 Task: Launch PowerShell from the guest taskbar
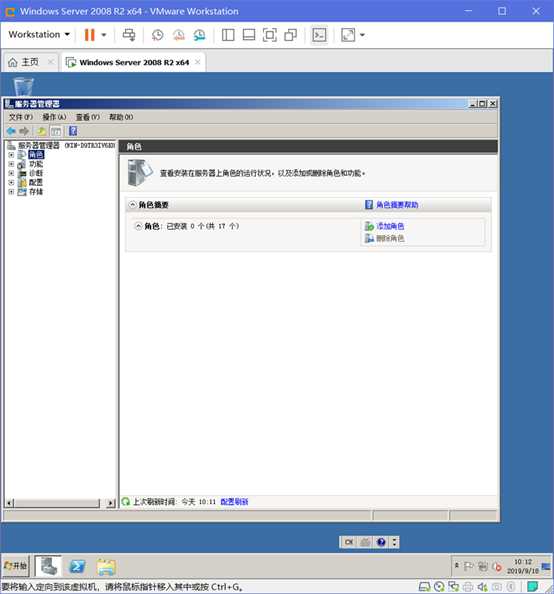pyautogui.click(x=77, y=566)
